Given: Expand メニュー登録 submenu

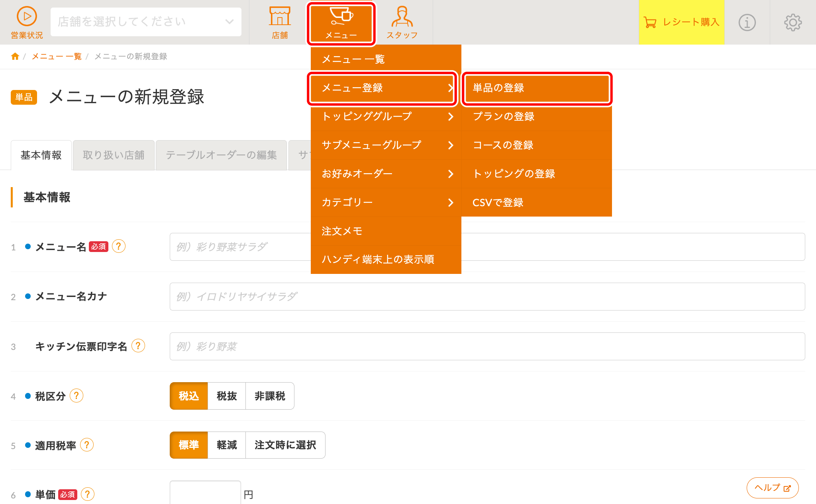Looking at the screenshot, I should tap(386, 88).
